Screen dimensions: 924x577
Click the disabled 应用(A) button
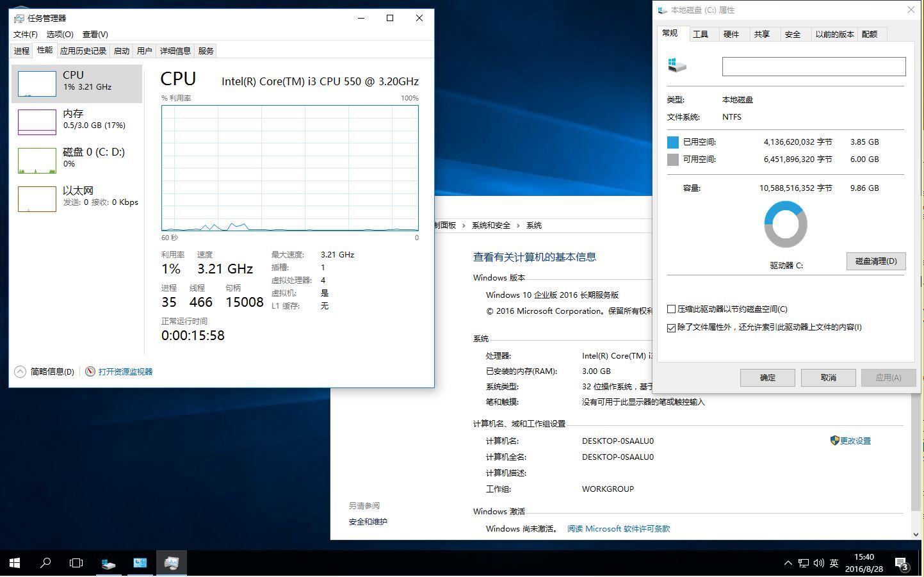[889, 378]
